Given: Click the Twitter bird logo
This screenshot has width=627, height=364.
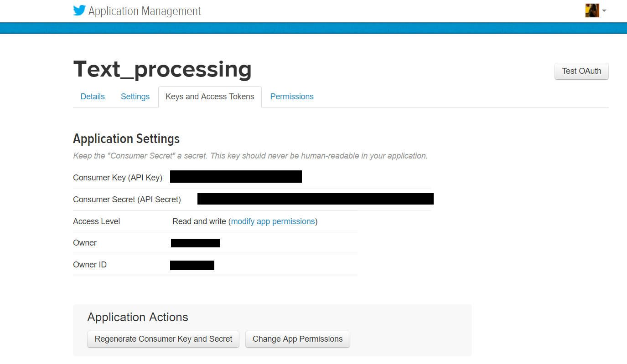Looking at the screenshot, I should point(79,10).
